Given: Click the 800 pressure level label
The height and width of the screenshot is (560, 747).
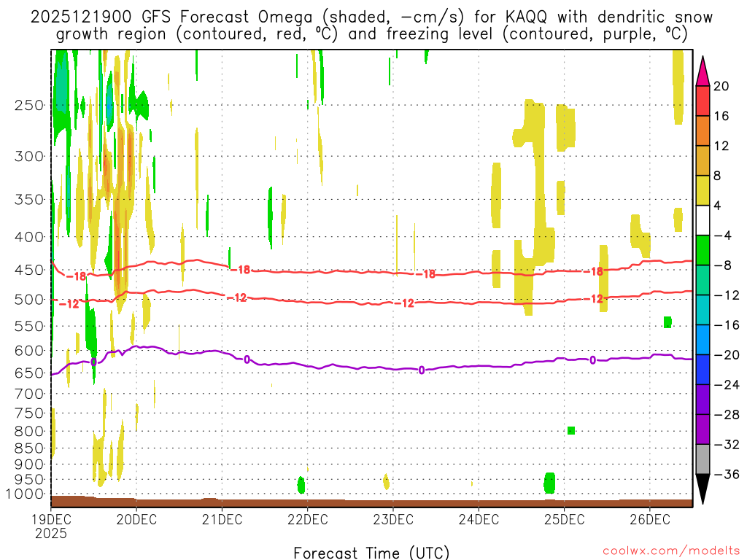Looking at the screenshot, I should [29, 431].
